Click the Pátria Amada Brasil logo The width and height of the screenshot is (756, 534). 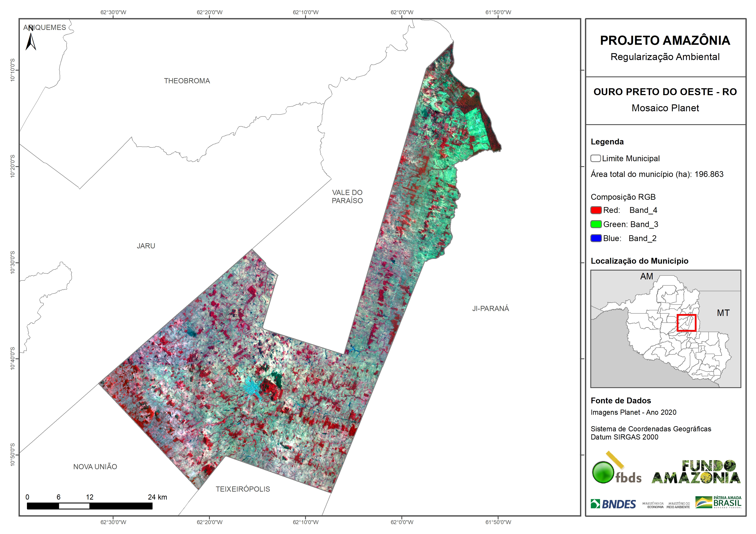(x=718, y=502)
